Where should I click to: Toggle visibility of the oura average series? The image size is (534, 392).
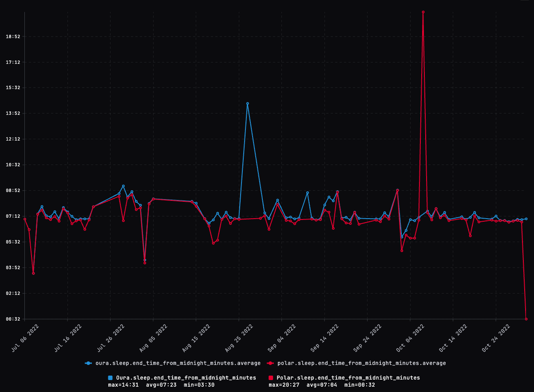click(175, 363)
